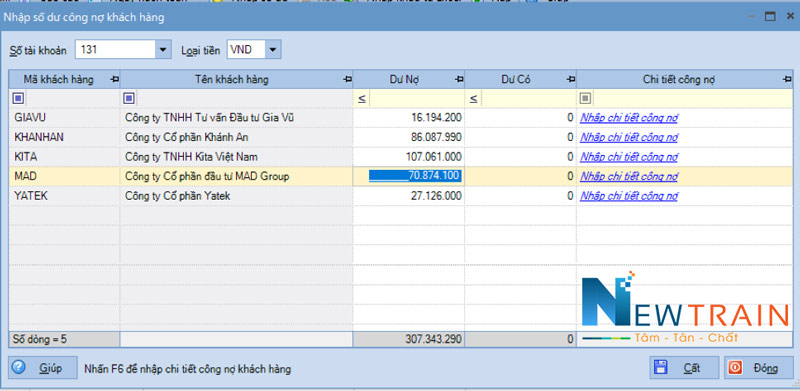This screenshot has height=391, width=800.
Task: Click Công ty TNHH Kita Việt Nam
Action: coord(191,157)
